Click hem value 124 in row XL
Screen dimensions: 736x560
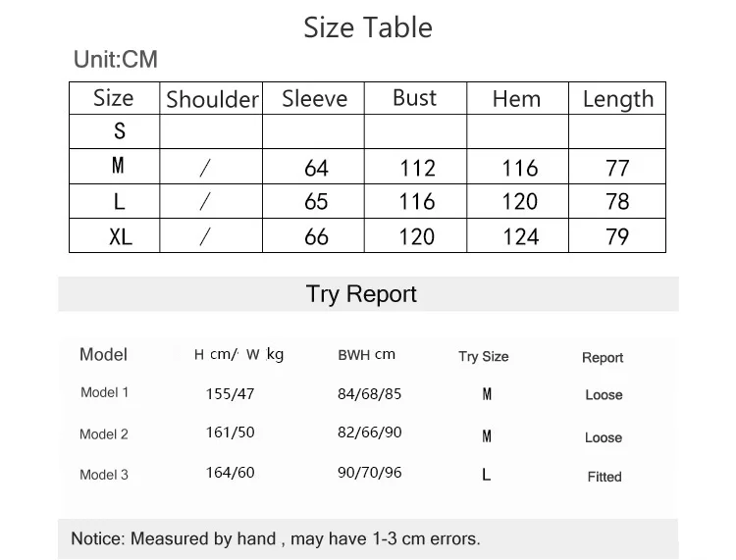point(520,236)
